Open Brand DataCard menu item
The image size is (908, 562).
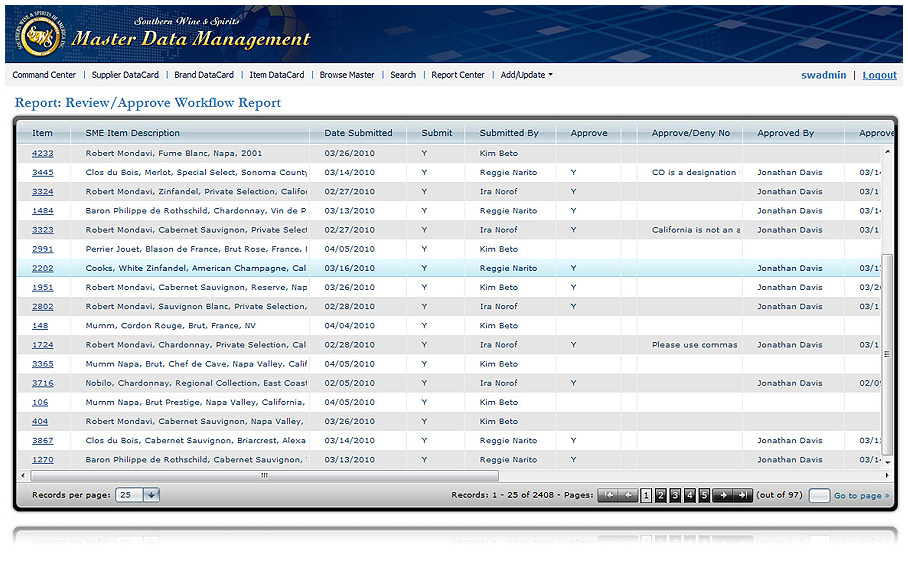204,75
